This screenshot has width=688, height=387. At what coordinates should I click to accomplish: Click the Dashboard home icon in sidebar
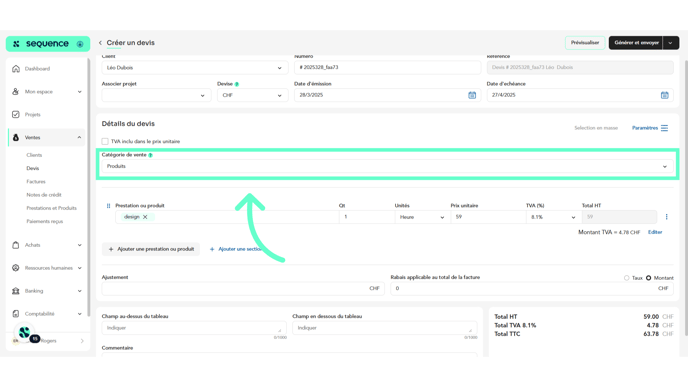tap(16, 69)
